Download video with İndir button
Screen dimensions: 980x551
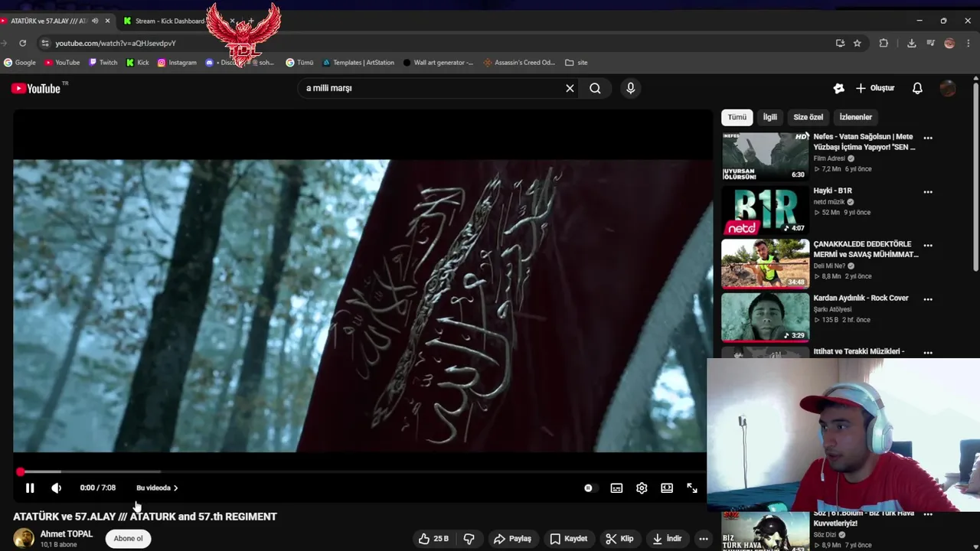click(667, 539)
